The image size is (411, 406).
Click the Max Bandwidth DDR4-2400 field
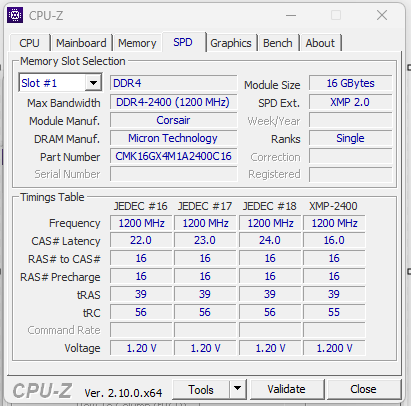coord(173,102)
